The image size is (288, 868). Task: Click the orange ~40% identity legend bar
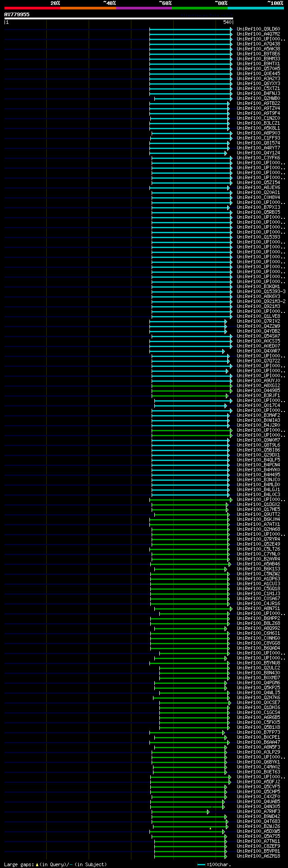click(x=88, y=8)
